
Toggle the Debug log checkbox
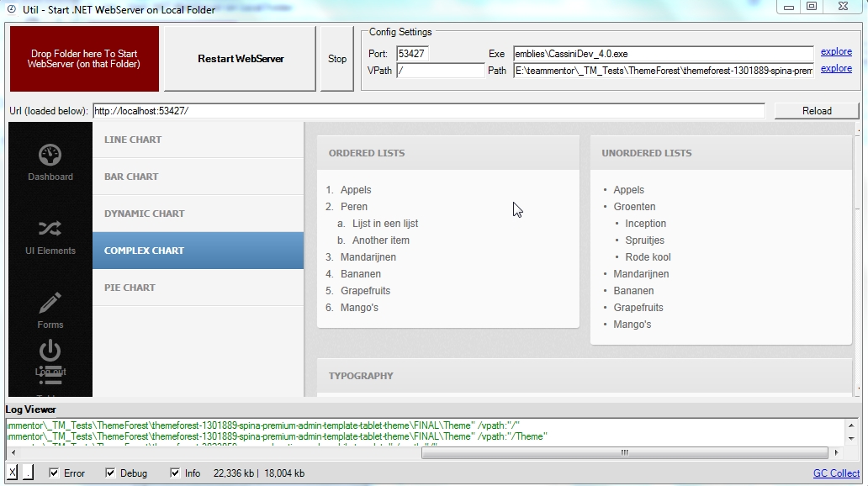pyautogui.click(x=110, y=473)
